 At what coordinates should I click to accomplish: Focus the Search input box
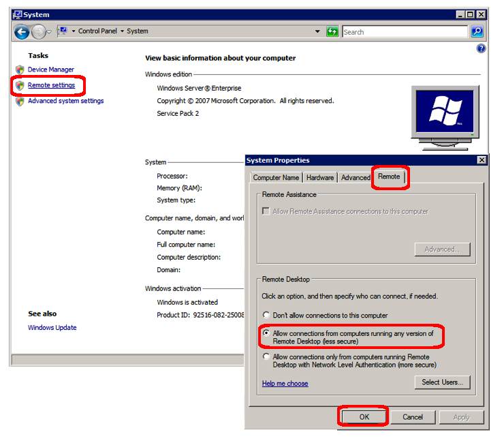pos(405,32)
